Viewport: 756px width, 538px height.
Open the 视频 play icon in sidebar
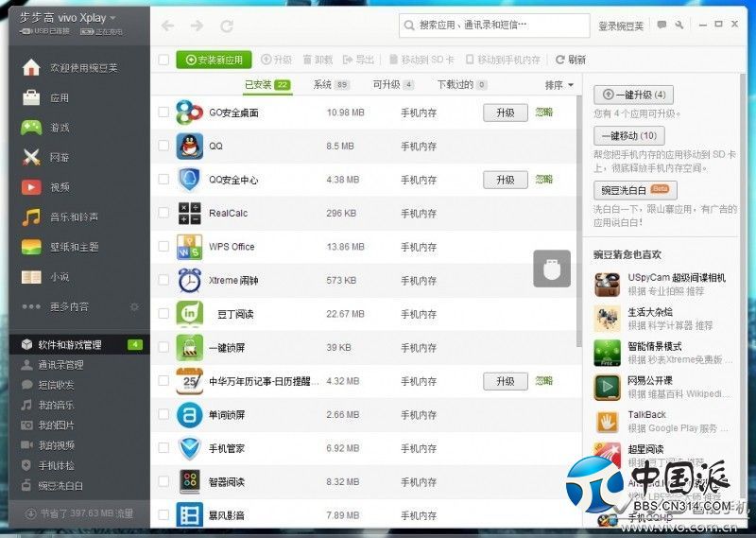31,187
